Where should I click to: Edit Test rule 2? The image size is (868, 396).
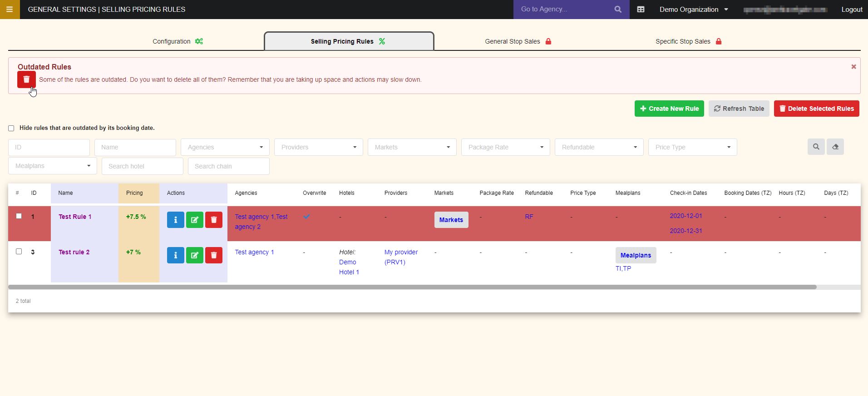[x=194, y=255]
